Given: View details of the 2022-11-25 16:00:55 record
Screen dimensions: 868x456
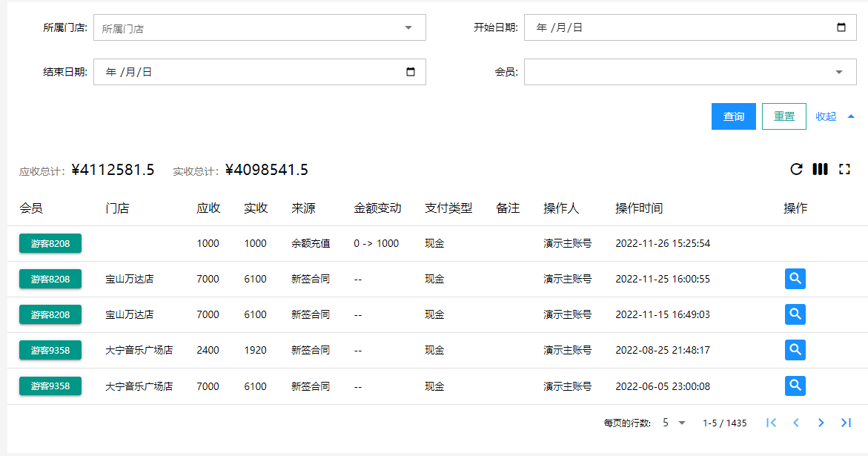Looking at the screenshot, I should point(795,279).
